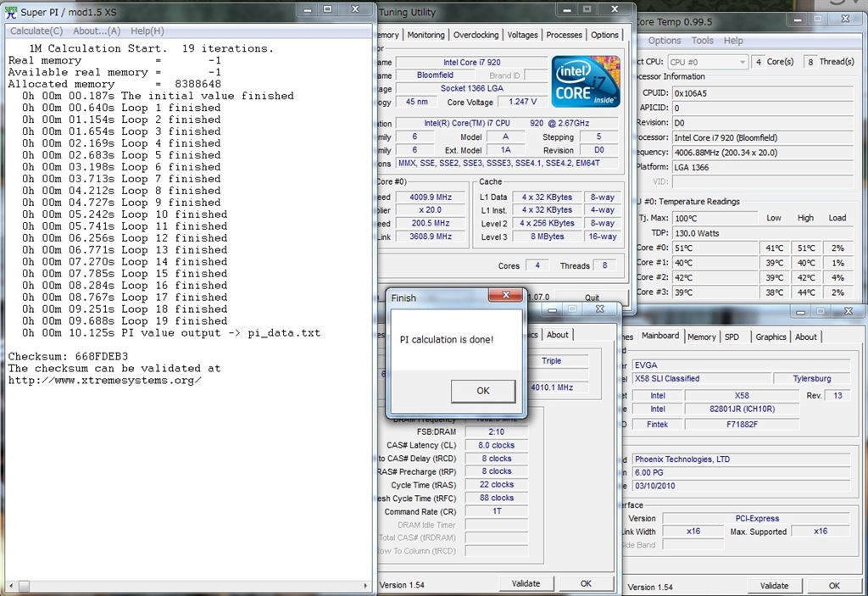Switch to the Monitoring tab
This screenshot has width=868, height=596.
[426, 35]
